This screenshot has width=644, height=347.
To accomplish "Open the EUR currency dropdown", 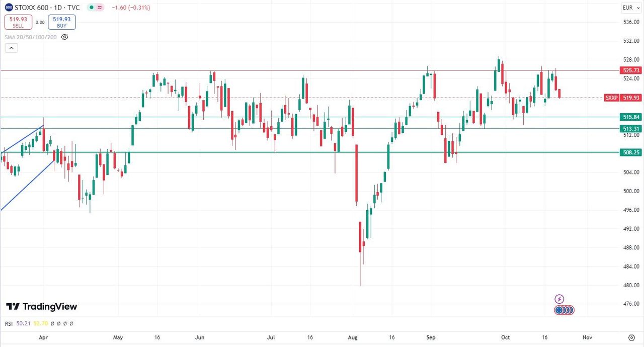I will (x=628, y=8).
